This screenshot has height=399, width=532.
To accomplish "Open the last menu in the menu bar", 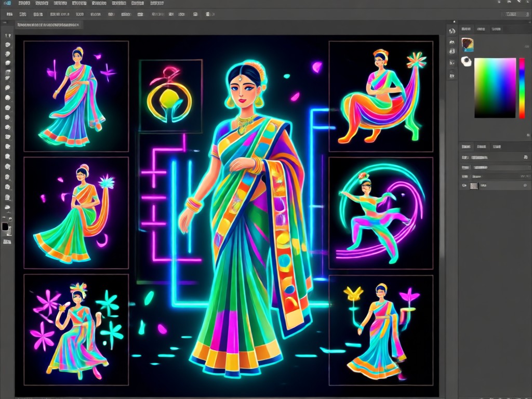I will 157,3.
